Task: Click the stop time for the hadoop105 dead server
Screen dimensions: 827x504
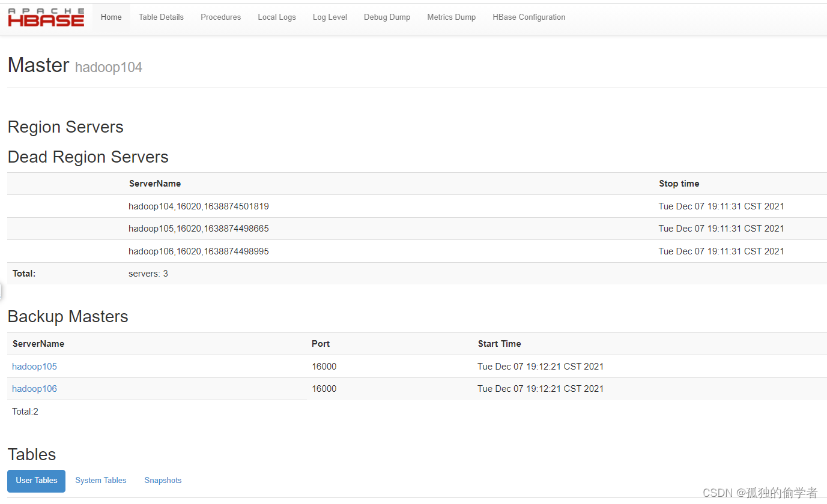Action: (x=721, y=229)
